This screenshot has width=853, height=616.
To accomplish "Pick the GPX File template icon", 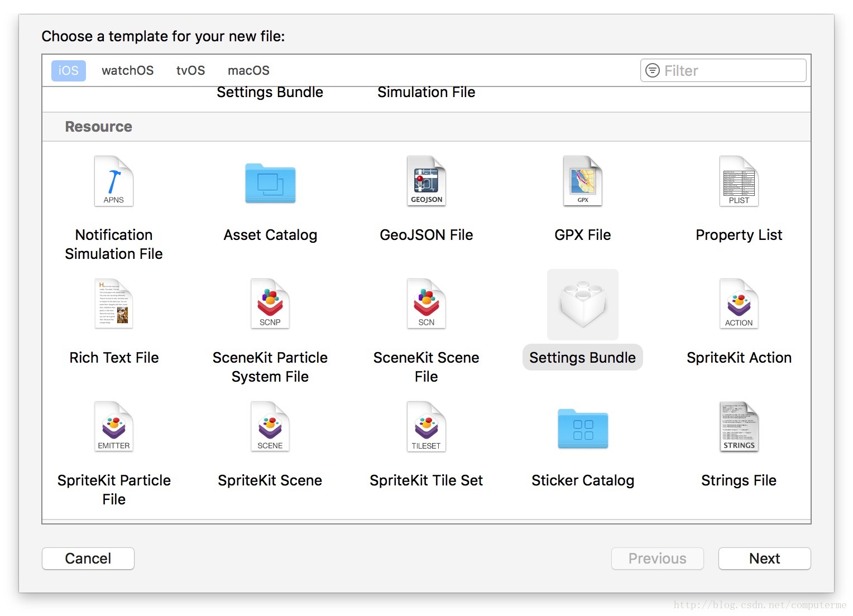I will [583, 181].
